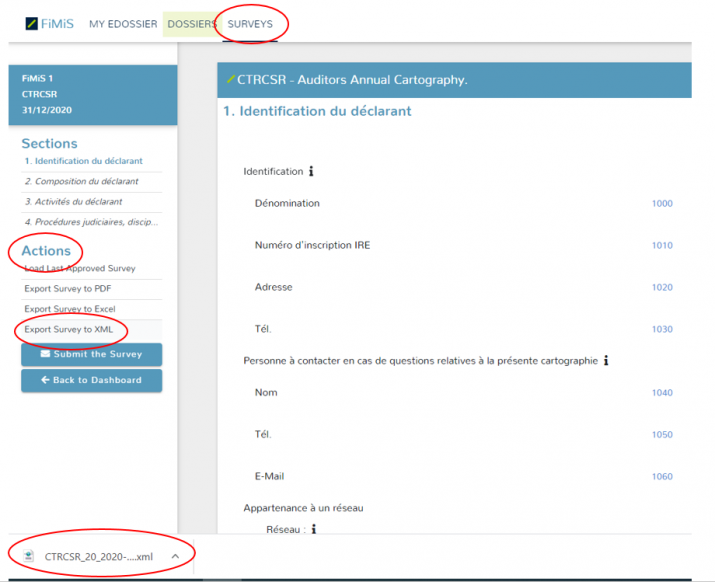
Task: Click the Sections heading
Action: click(49, 143)
